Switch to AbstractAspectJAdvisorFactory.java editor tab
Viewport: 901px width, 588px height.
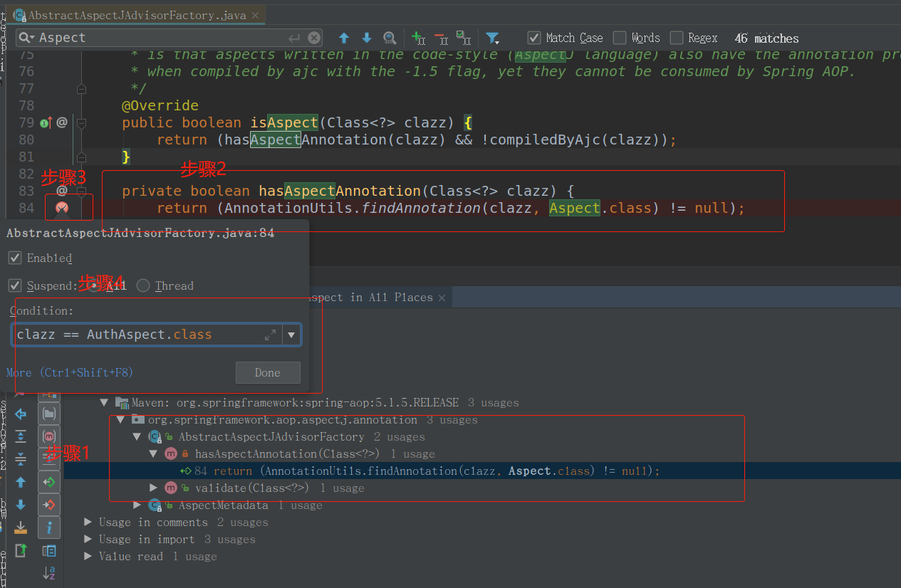coord(137,15)
